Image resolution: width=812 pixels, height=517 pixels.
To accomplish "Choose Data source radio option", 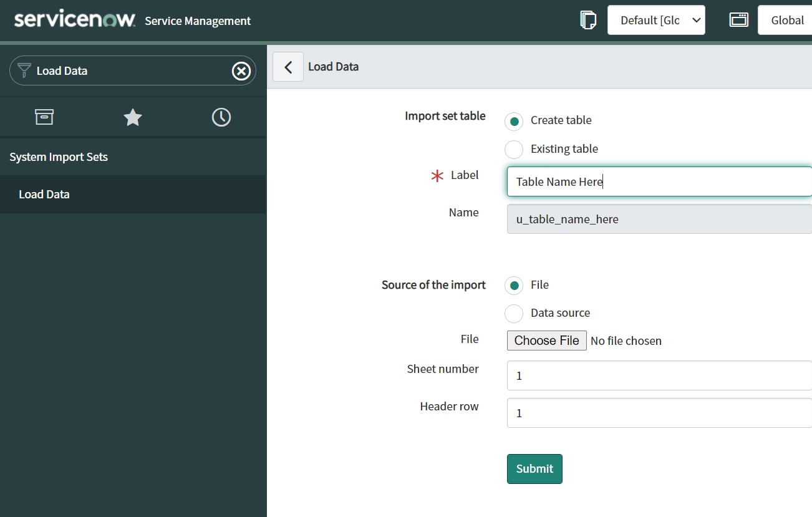I will click(514, 314).
